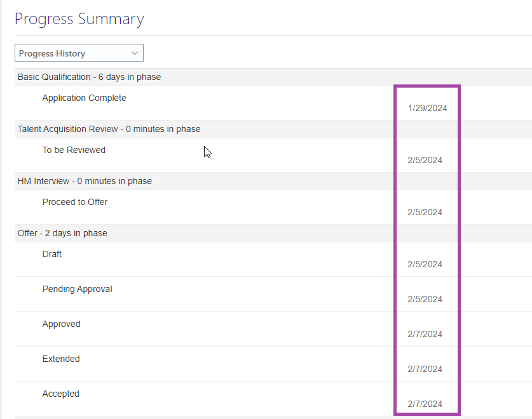Click the 2/7/2024 date beside Approved
The width and height of the screenshot is (532, 419).
[x=425, y=334]
